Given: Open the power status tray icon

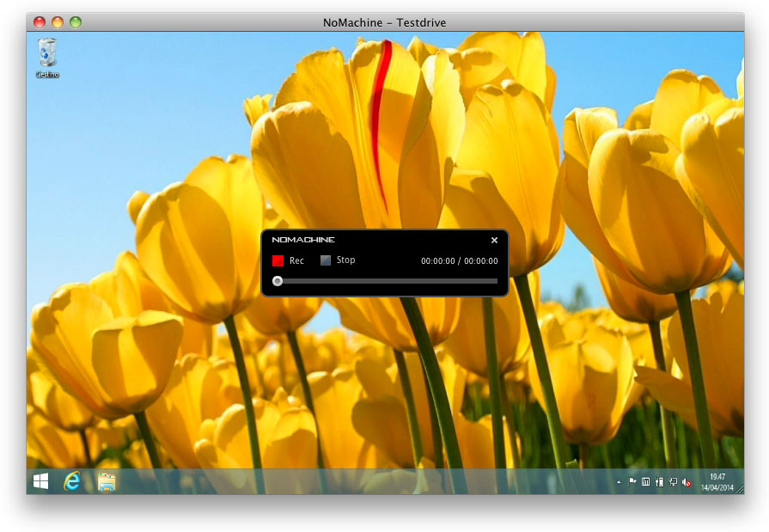Looking at the screenshot, I should [x=659, y=482].
